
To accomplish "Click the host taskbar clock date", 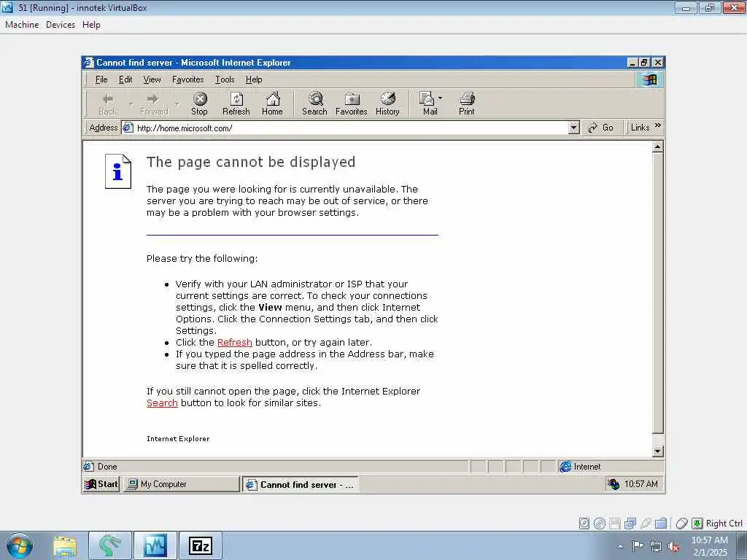I will [710, 553].
